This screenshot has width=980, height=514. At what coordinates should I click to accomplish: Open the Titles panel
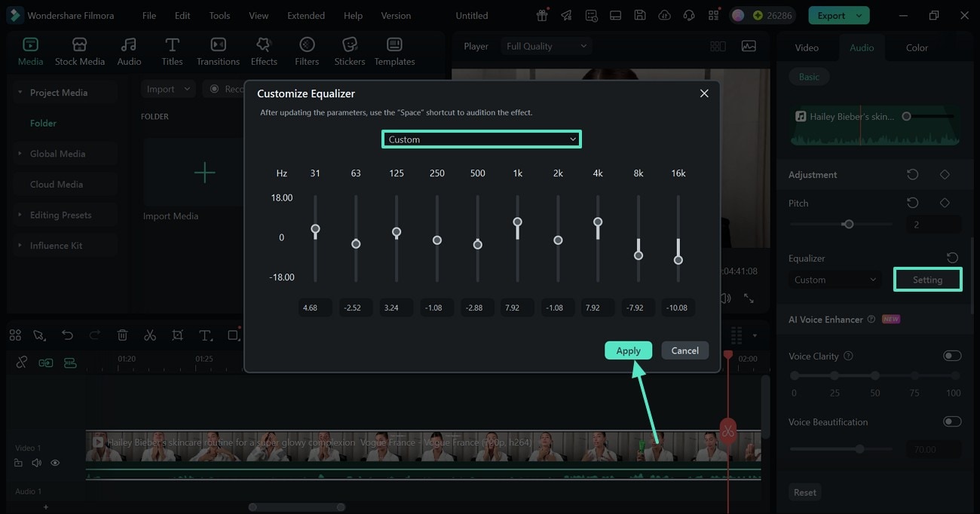point(172,50)
